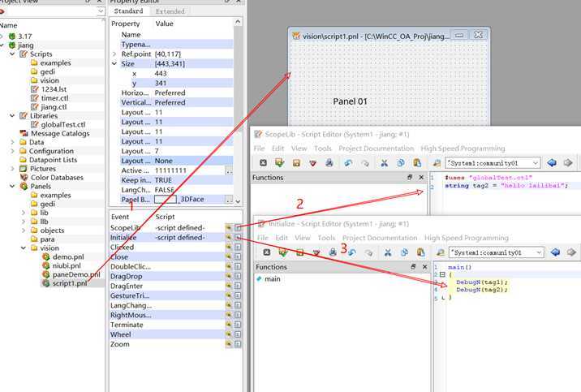
Task: Close the Functions panel in Initialize editor
Action: [x=424, y=267]
